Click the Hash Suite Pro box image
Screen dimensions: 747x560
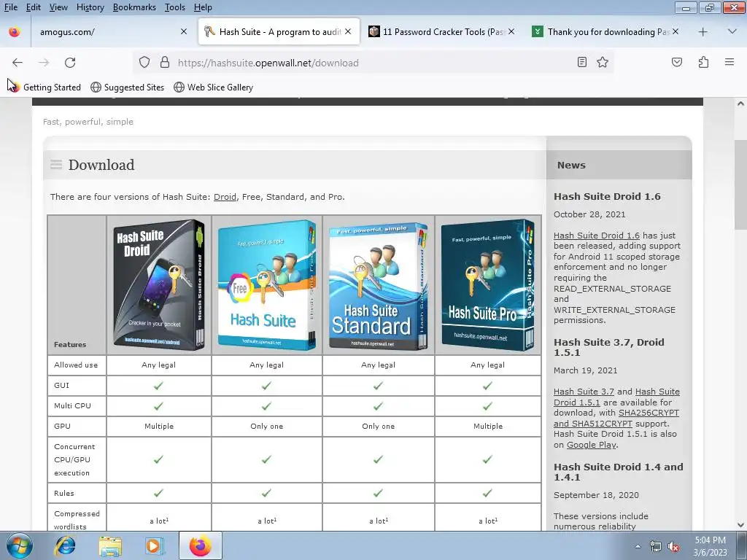pos(488,285)
